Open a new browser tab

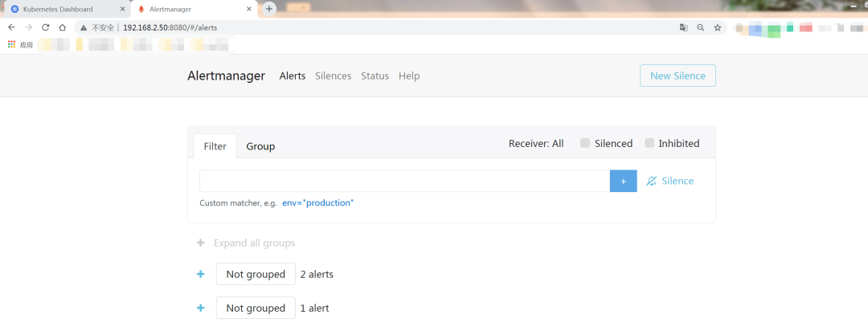point(269,9)
